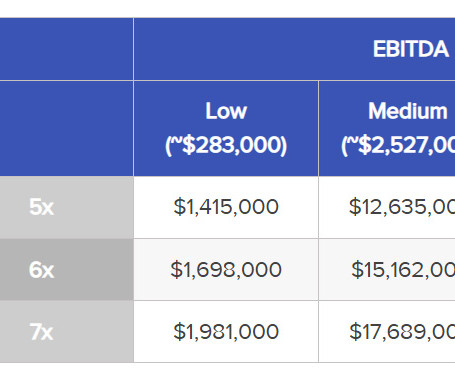Click the $15,162,000 medium value cell
The width and height of the screenshot is (455, 380).
(x=387, y=269)
